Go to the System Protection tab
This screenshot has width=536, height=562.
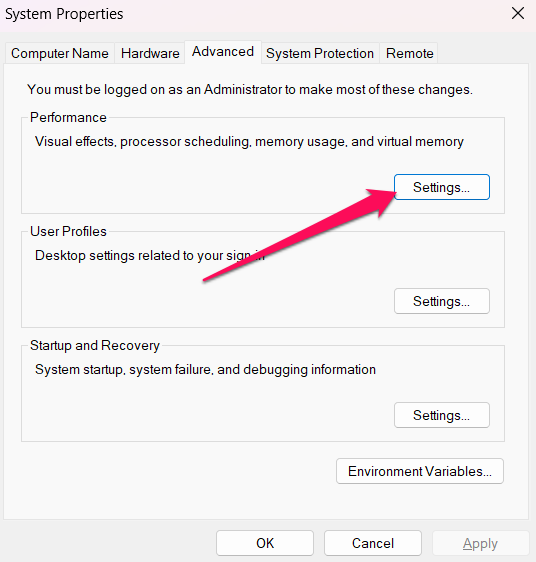coord(320,53)
